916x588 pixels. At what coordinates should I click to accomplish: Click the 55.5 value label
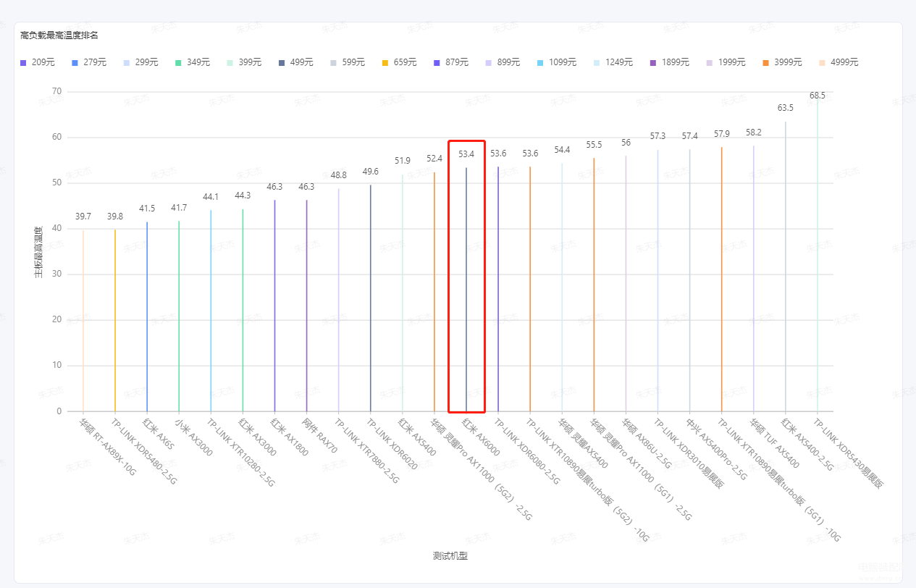pyautogui.click(x=594, y=145)
